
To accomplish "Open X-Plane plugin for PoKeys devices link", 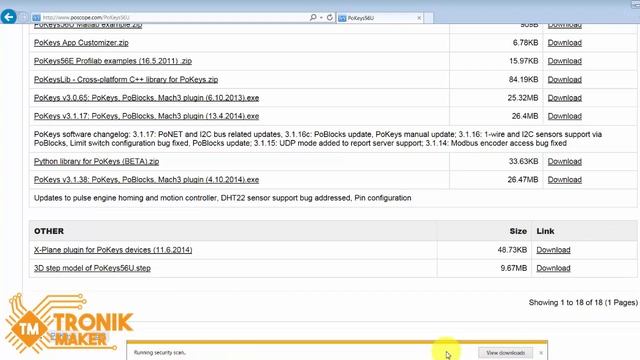I will coord(113,250).
